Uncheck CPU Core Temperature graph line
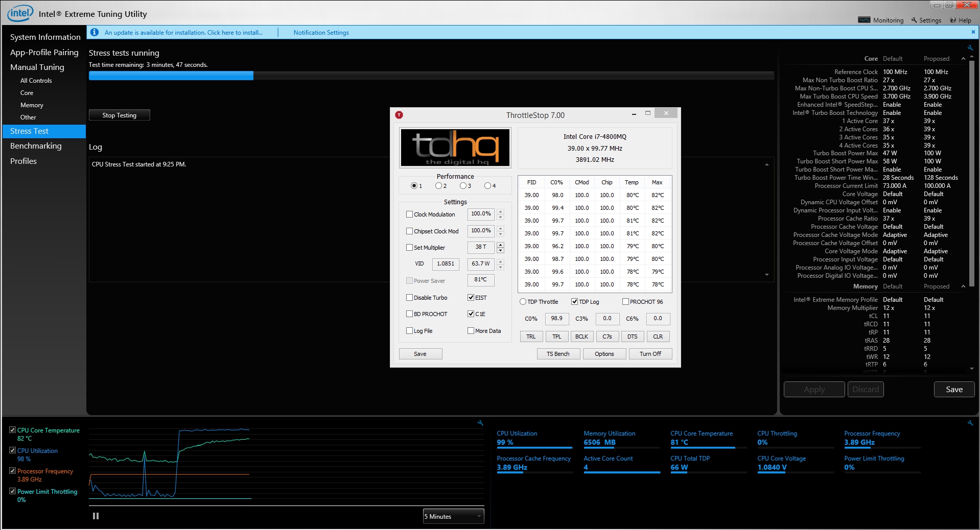This screenshot has width=980, height=530. (x=13, y=430)
